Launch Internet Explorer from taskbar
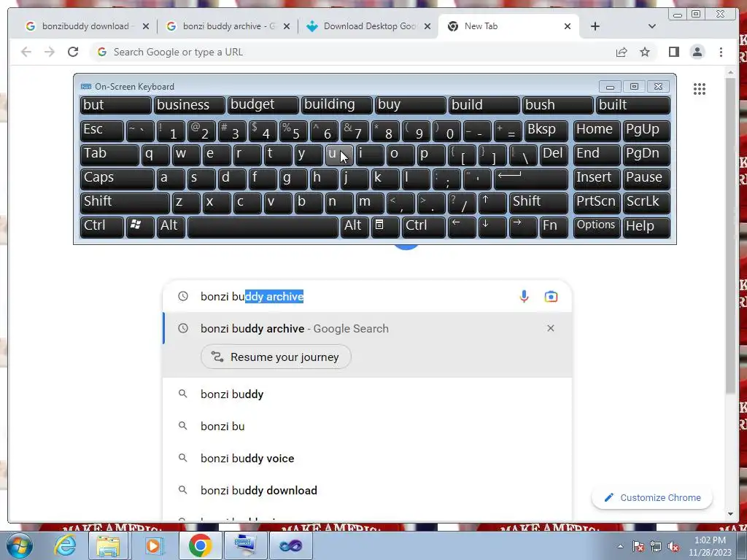The image size is (747, 560). 65,545
